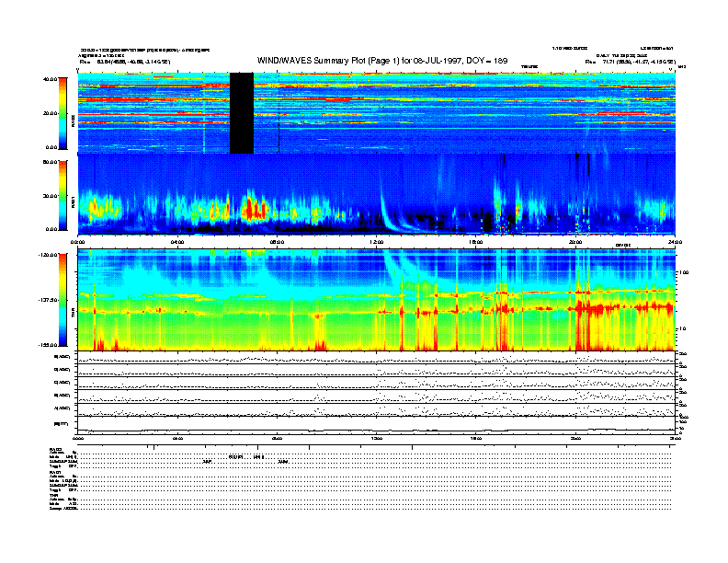The height and width of the screenshot is (563, 728).
Task: Click the black data gap in RAD2 spectrogram
Action: pos(242,113)
